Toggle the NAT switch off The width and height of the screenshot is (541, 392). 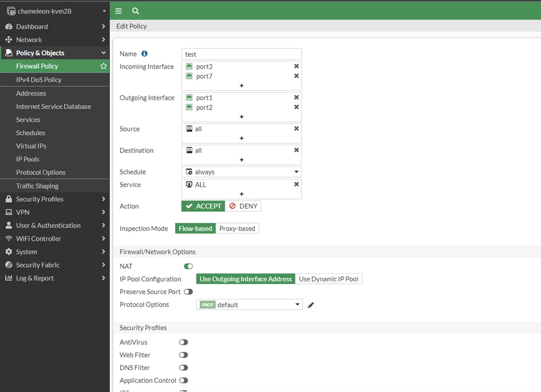pos(188,266)
